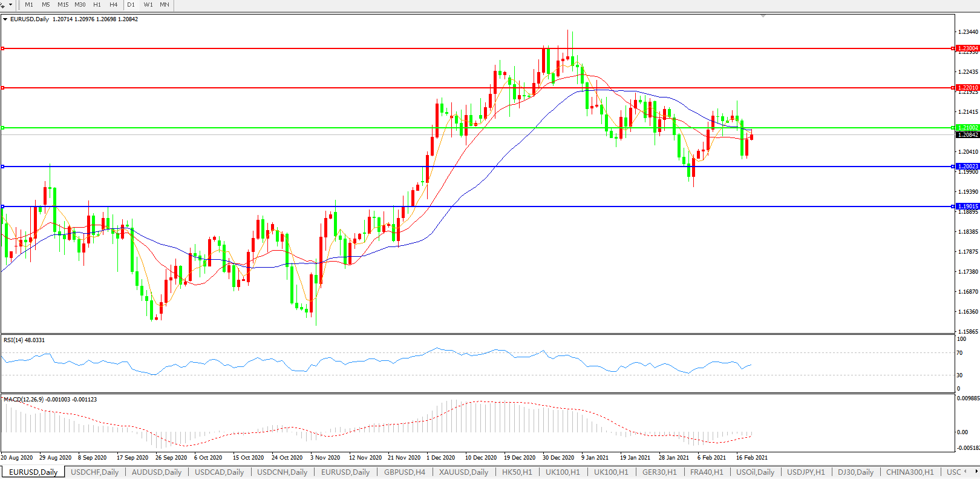980x479 pixels.
Task: Enable the H4 timeframe
Action: tap(114, 5)
